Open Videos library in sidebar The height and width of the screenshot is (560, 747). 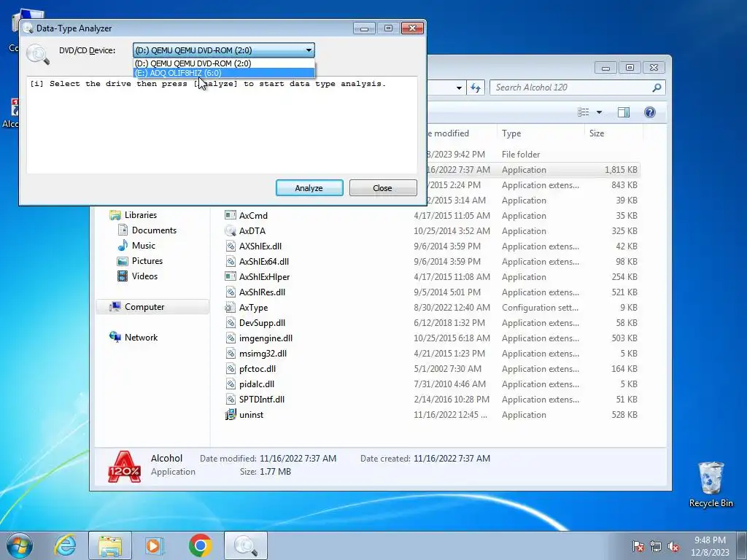[x=144, y=276]
